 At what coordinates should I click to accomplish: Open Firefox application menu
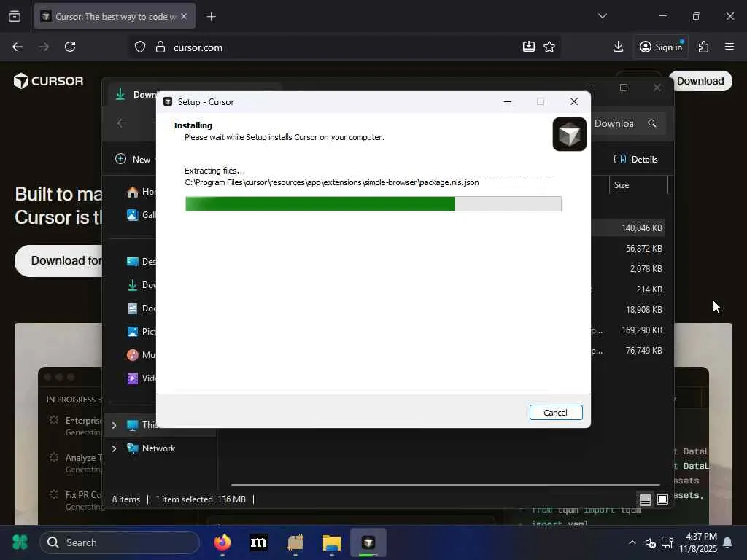tap(729, 47)
